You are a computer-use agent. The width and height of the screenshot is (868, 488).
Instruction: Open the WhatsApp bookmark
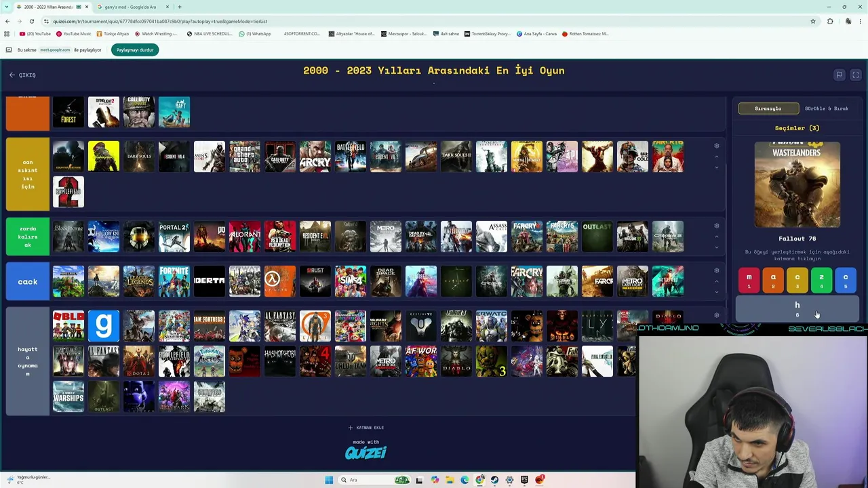pyautogui.click(x=255, y=34)
